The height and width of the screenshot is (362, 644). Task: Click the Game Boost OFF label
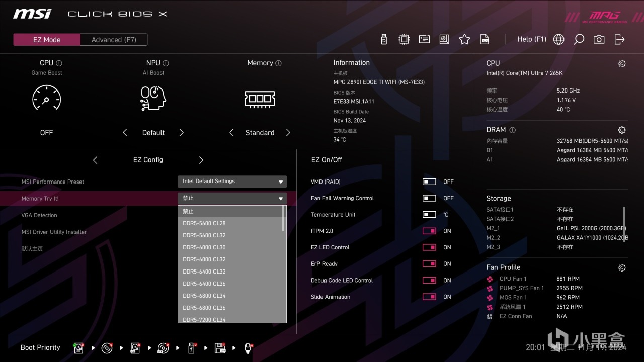click(46, 133)
